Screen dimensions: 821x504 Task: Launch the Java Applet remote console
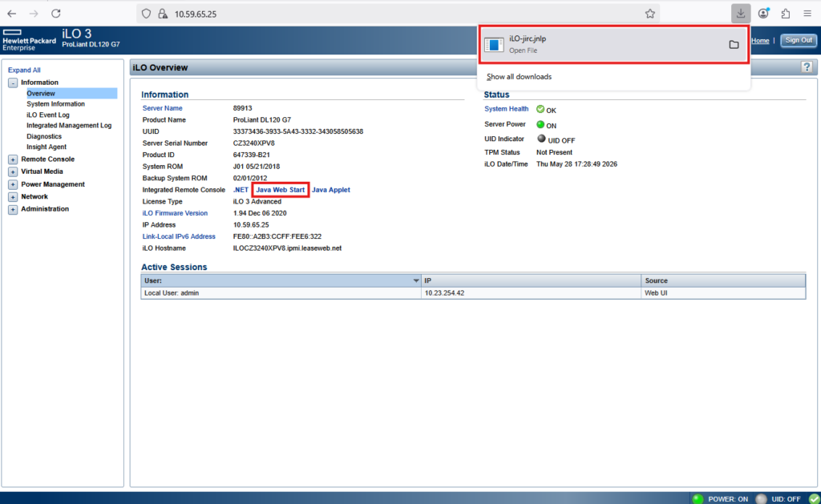pos(331,189)
